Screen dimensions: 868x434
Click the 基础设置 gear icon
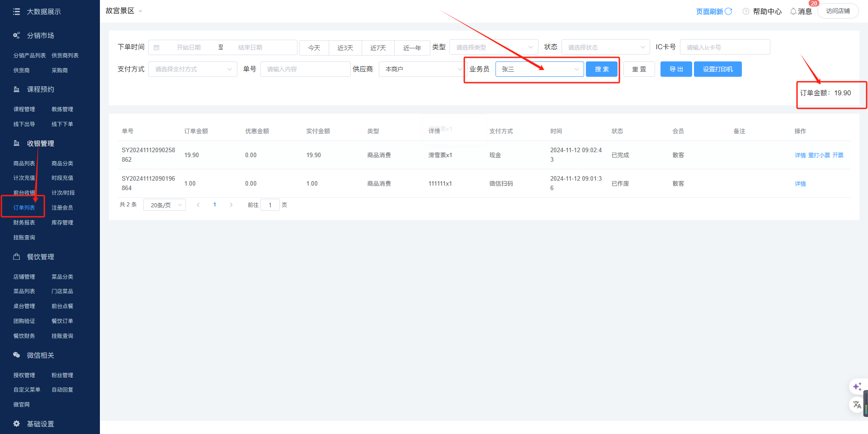tap(17, 424)
